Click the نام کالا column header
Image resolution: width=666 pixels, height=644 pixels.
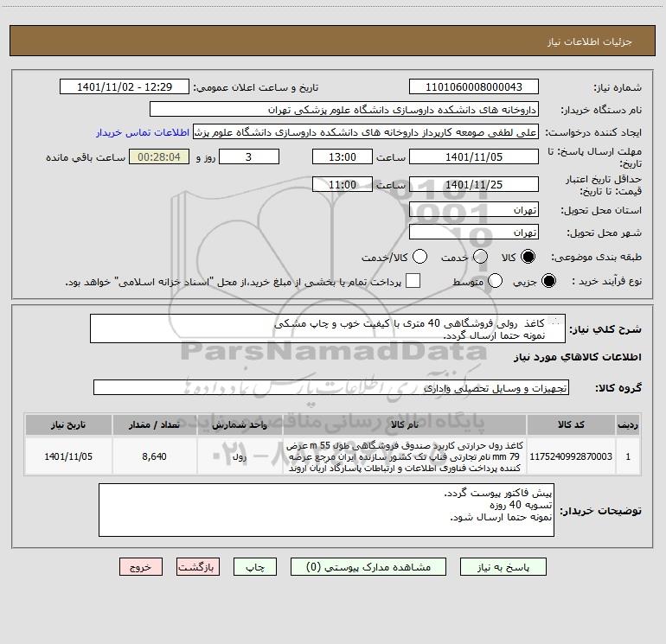[405, 425]
